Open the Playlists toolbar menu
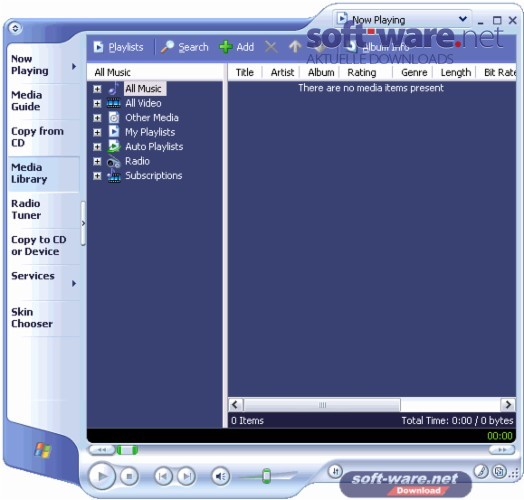This screenshot has width=524, height=500. click(x=118, y=47)
